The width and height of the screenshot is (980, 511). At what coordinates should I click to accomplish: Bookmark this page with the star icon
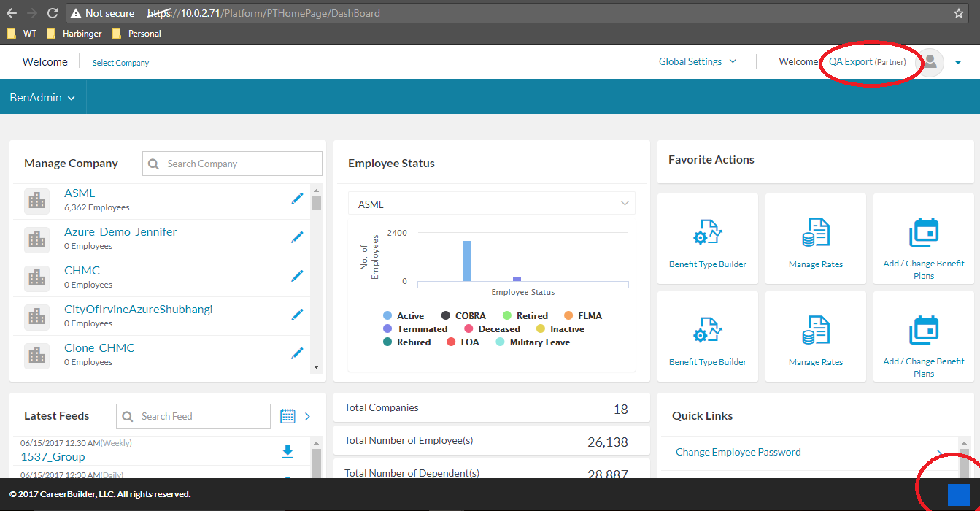[x=959, y=13]
